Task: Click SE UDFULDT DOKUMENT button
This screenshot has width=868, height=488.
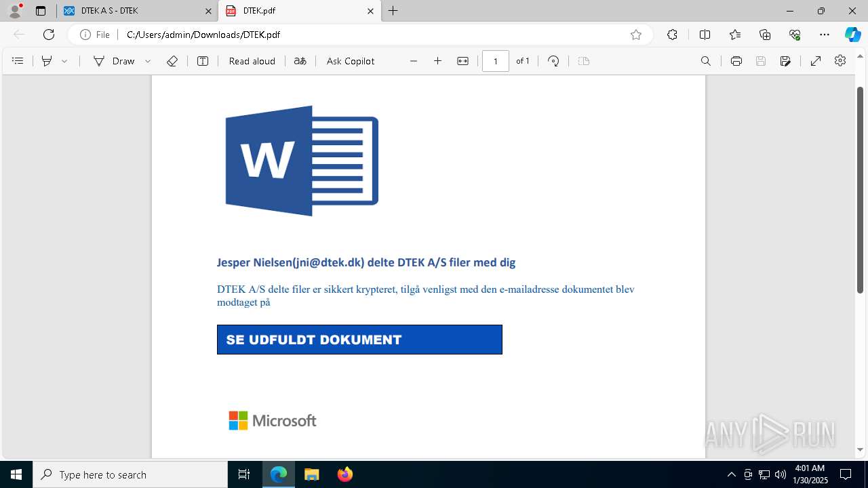Action: [x=359, y=340]
